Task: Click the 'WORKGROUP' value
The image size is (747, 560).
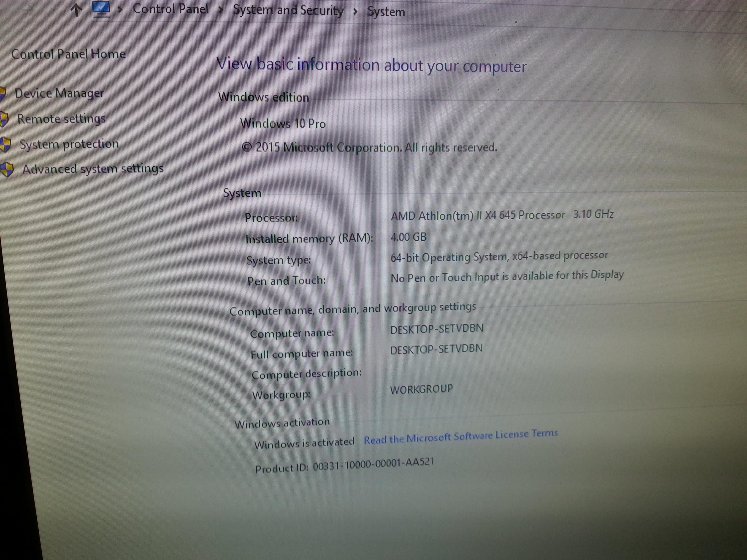Action: tap(422, 389)
